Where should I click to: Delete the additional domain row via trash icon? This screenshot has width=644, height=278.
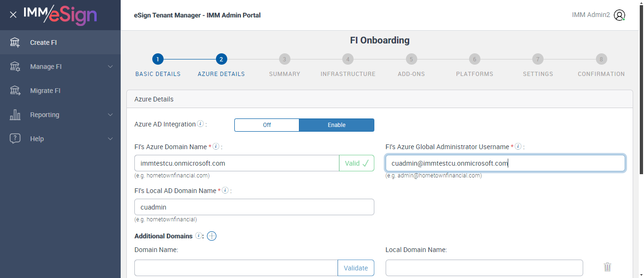607,267
